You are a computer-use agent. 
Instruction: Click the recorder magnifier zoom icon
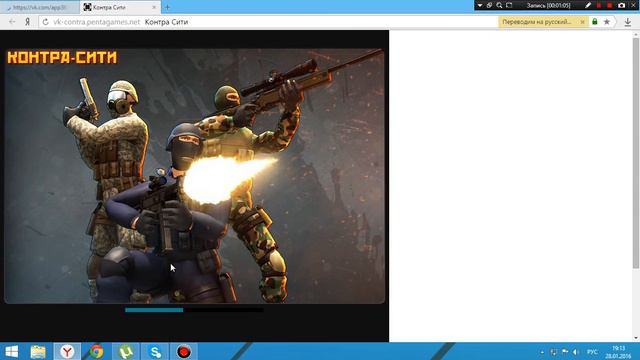tap(499, 5)
